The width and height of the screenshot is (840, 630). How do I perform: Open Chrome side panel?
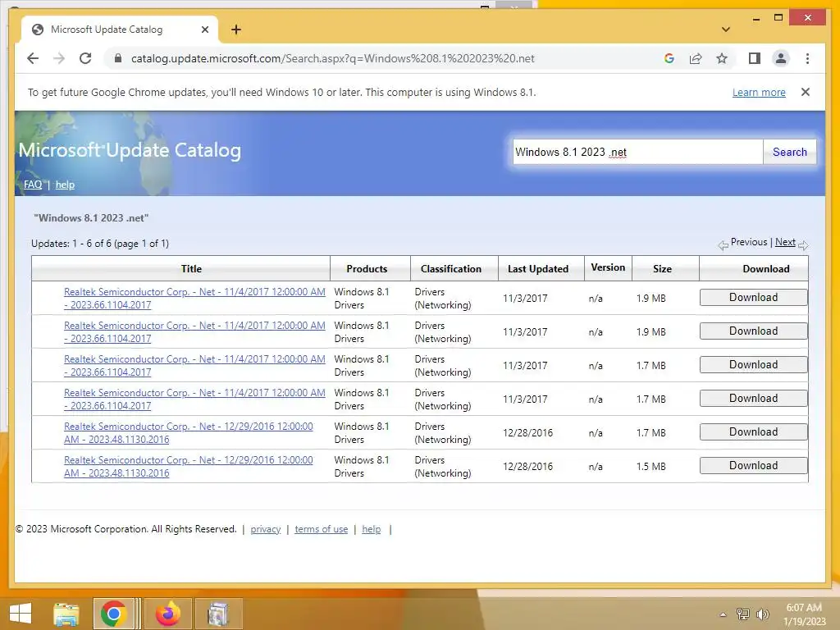pos(755,58)
